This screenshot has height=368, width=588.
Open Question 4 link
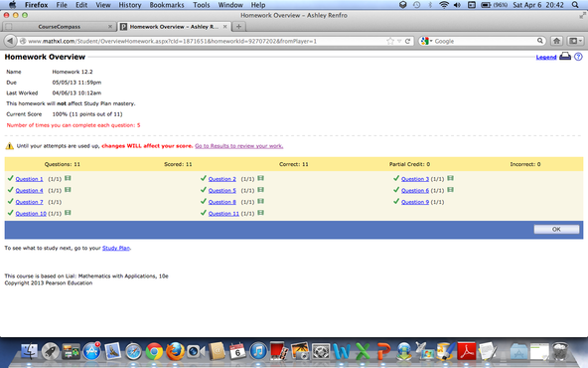coord(29,191)
